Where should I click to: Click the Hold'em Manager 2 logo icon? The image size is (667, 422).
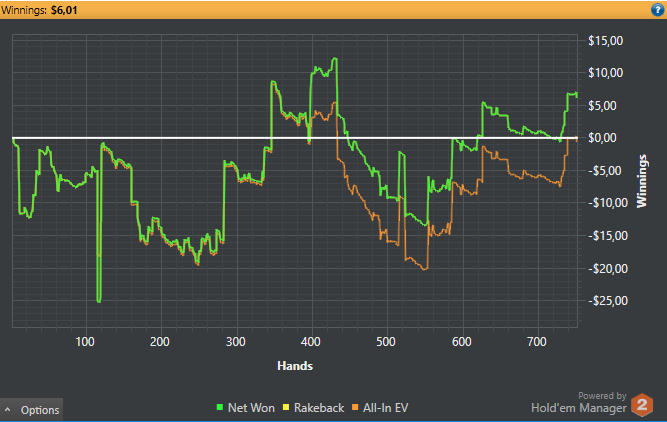[x=642, y=405]
